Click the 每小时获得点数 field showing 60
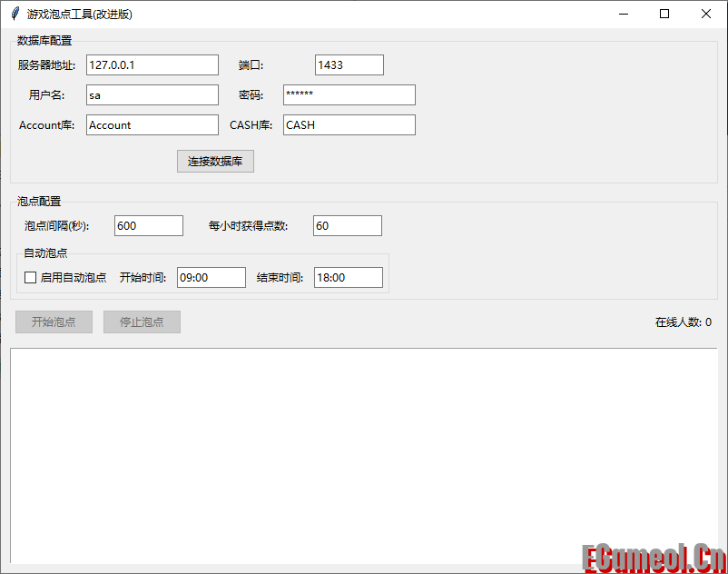This screenshot has height=574, width=728. coord(347,225)
